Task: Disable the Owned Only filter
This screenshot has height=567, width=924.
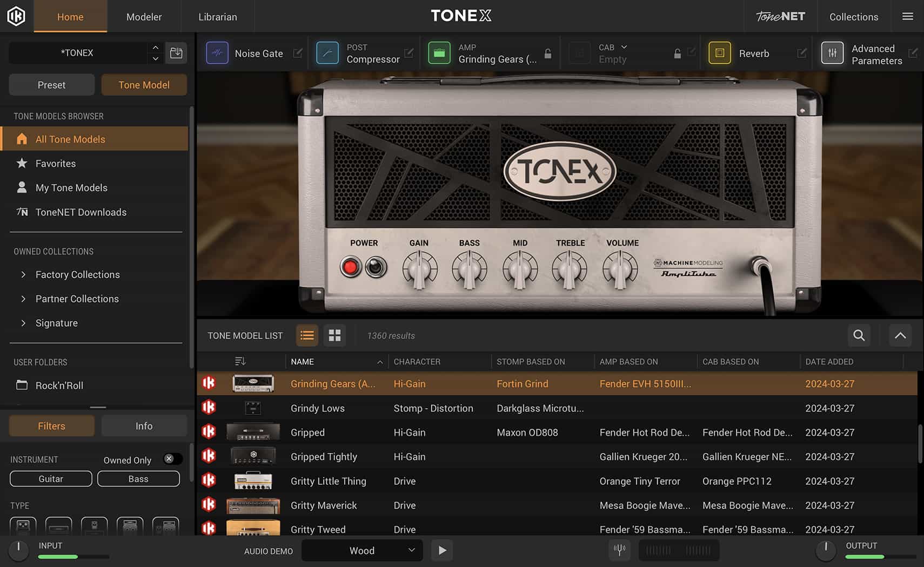Action: pyautogui.click(x=172, y=458)
